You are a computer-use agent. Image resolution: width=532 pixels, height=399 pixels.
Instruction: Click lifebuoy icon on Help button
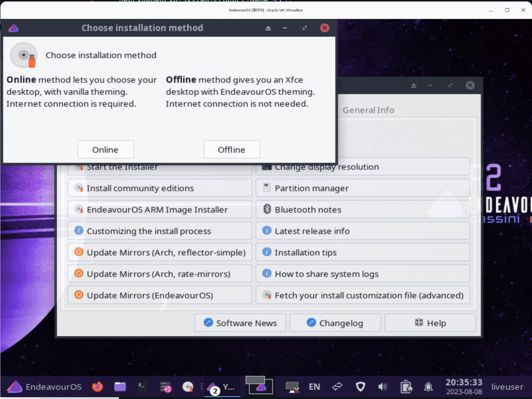coord(419,323)
